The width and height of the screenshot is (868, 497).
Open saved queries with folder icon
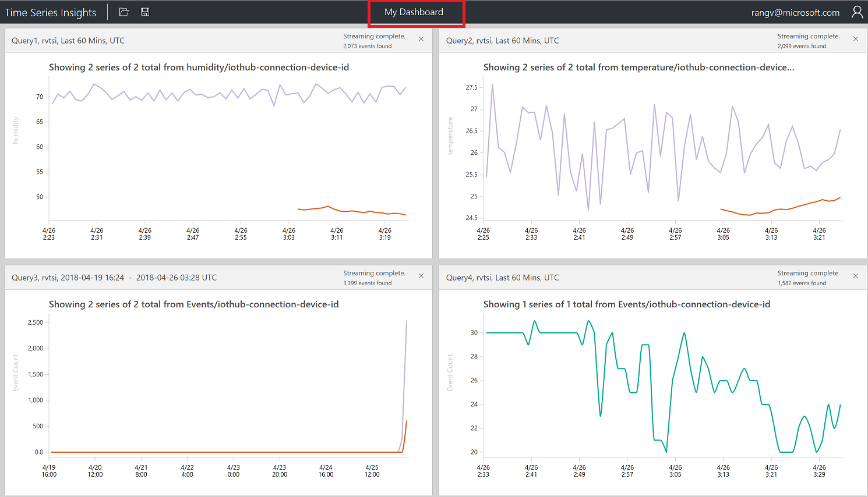[124, 12]
